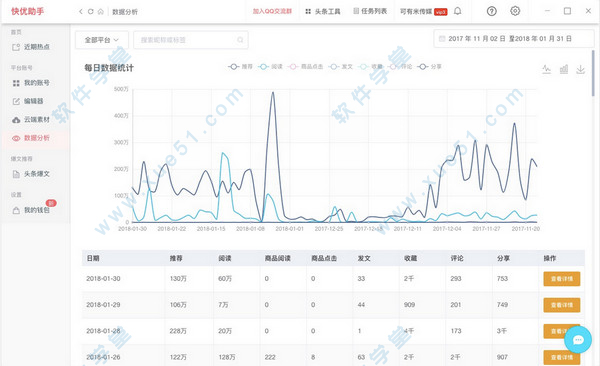600x366 pixels.
Task: Download chart data icon
Action: 580,69
